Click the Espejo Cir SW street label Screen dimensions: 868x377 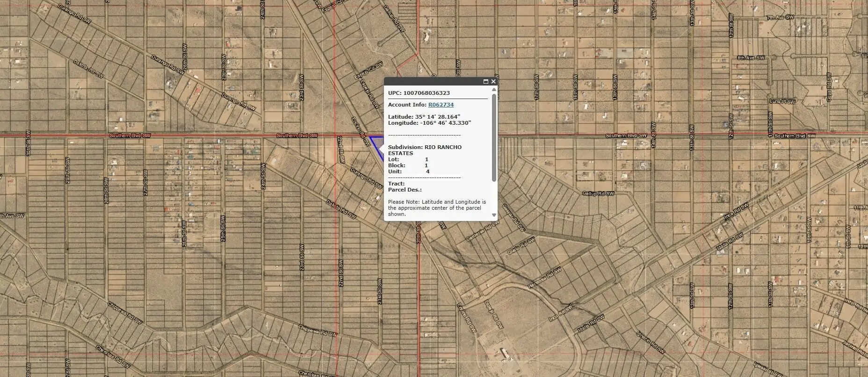(369, 71)
